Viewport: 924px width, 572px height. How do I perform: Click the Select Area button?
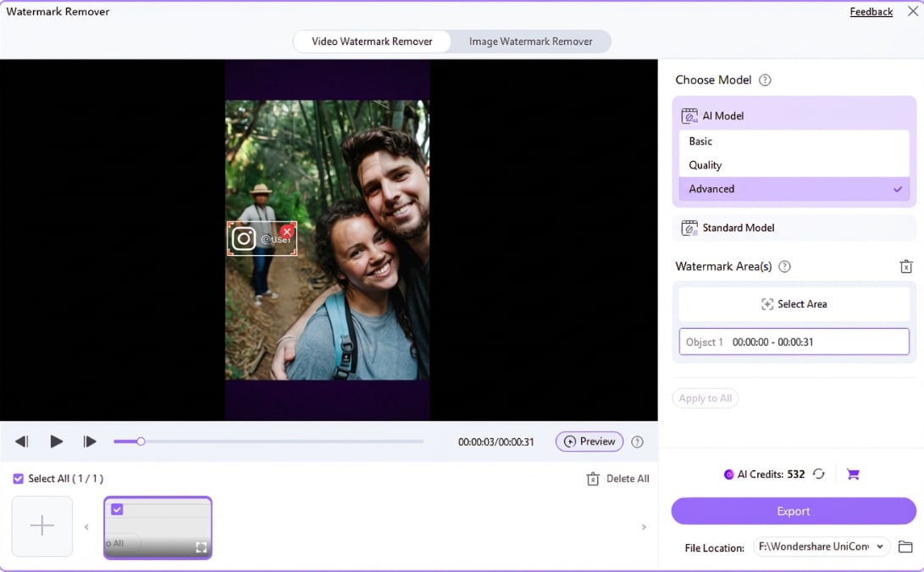coord(794,303)
